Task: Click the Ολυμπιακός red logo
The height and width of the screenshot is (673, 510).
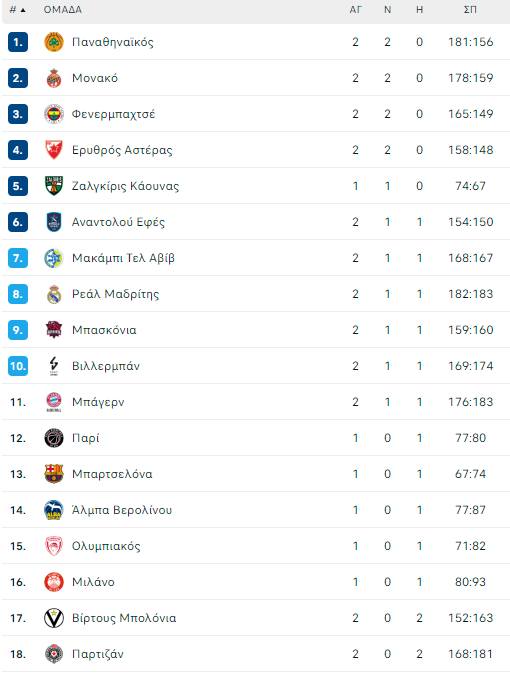Action: (x=54, y=546)
